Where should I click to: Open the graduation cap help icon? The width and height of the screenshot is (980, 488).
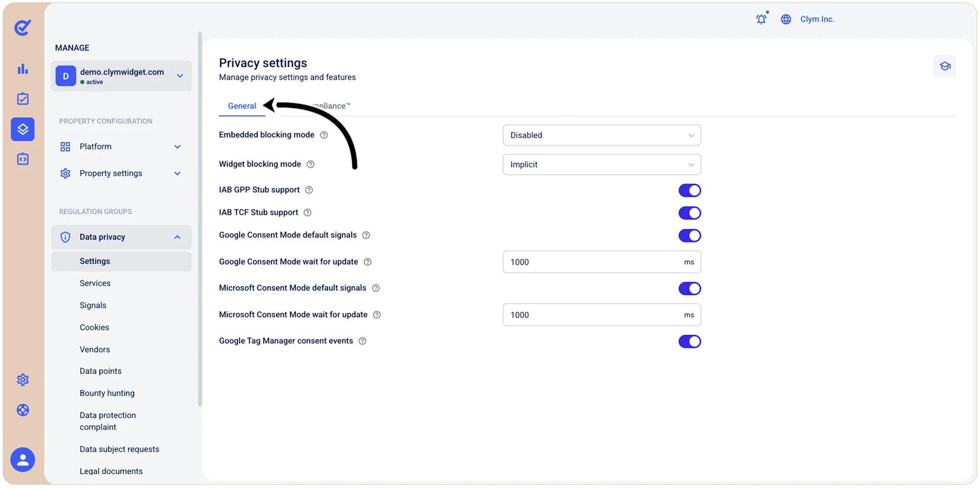click(x=945, y=66)
